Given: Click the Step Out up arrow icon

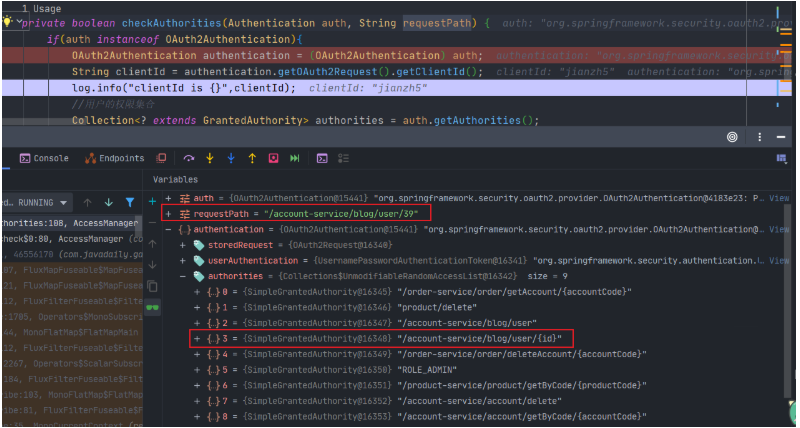Looking at the screenshot, I should tap(252, 159).
